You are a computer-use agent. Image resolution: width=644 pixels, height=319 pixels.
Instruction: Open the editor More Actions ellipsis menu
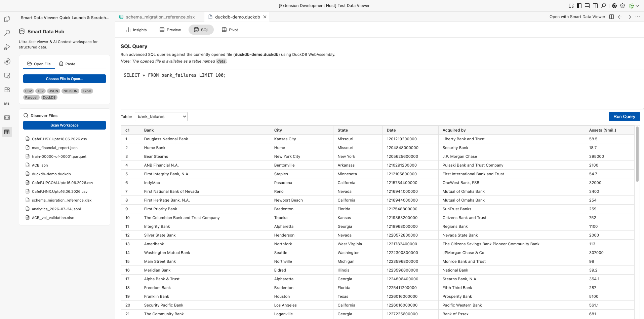tap(638, 17)
